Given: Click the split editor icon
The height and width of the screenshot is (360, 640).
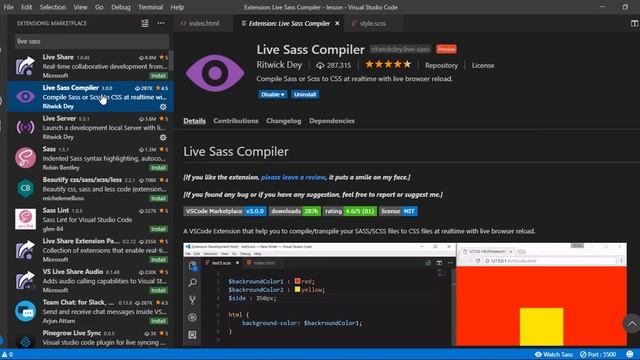Looking at the screenshot, I should click(x=634, y=23).
